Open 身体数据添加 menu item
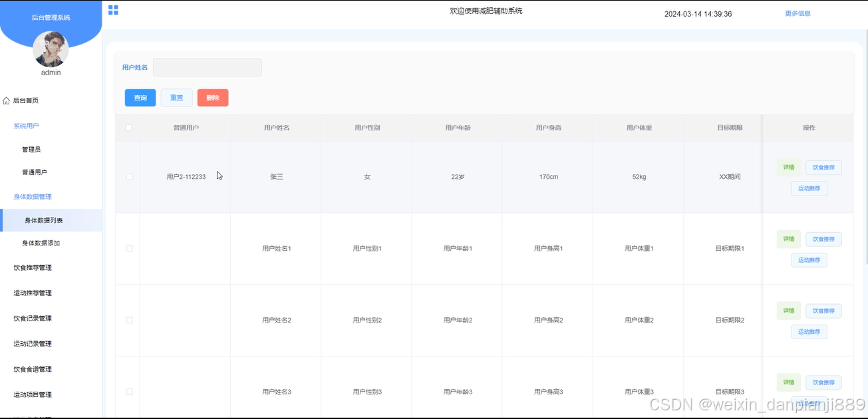This screenshot has width=868, height=419. tap(41, 243)
